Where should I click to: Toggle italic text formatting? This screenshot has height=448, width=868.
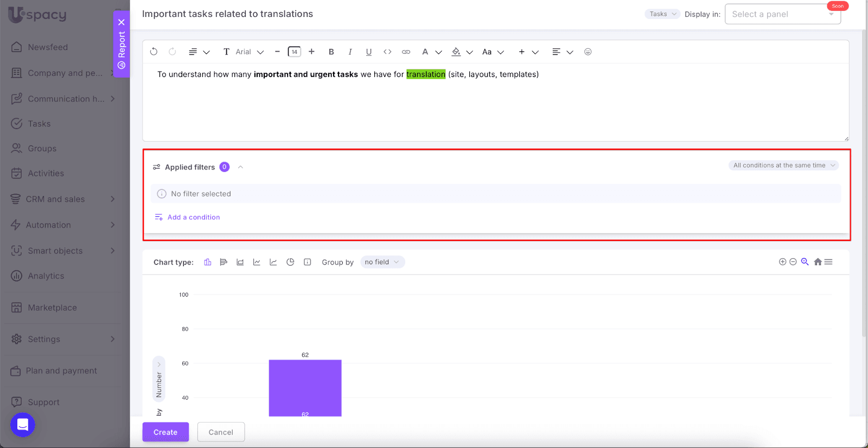coord(350,52)
